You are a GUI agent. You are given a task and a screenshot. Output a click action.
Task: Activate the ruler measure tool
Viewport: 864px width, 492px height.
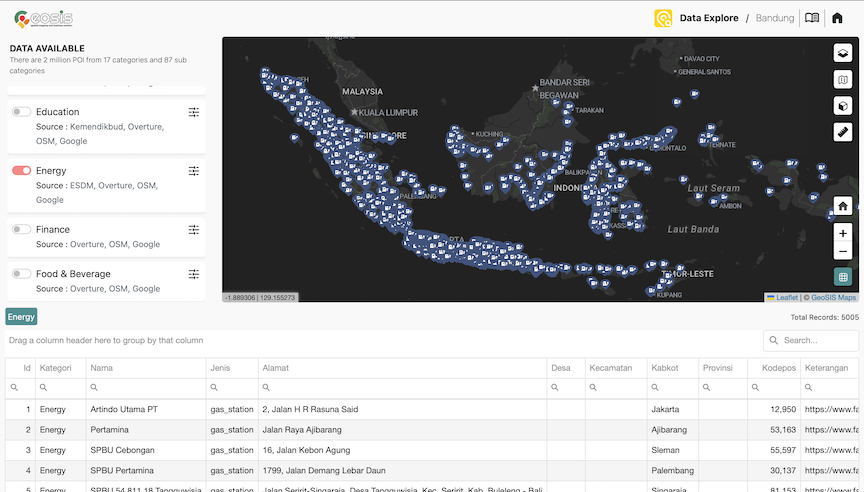pos(843,132)
